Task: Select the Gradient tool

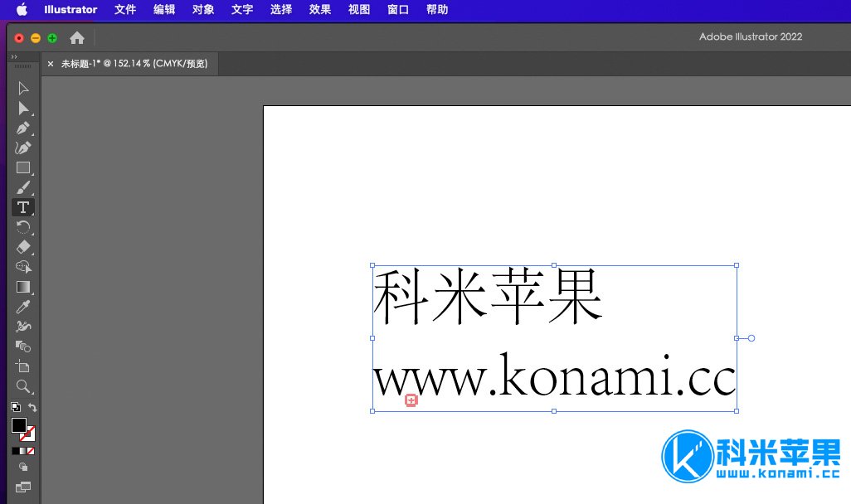Action: pos(22,287)
